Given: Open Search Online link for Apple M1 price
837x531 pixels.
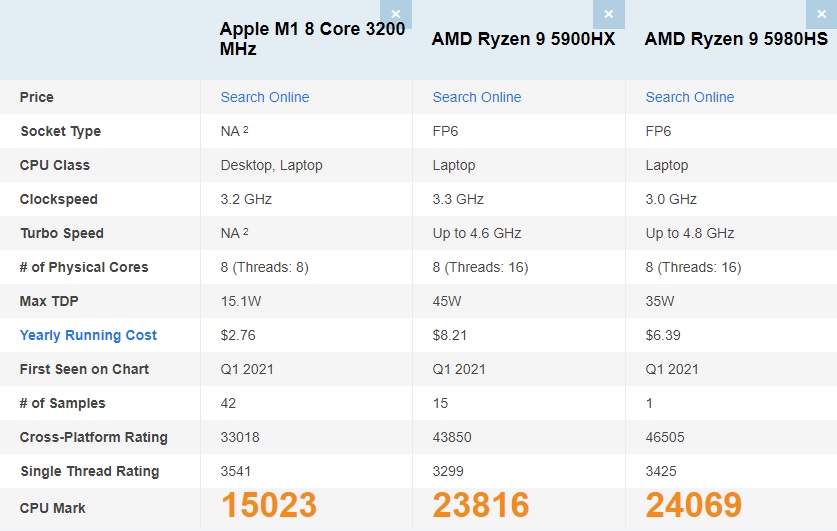Looking at the screenshot, I should 265,97.
